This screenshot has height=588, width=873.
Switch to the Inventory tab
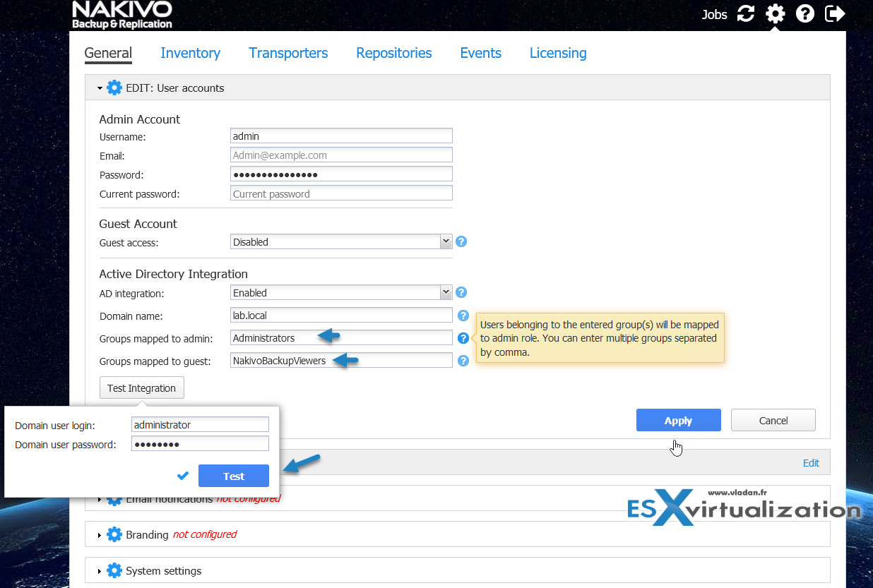point(190,53)
